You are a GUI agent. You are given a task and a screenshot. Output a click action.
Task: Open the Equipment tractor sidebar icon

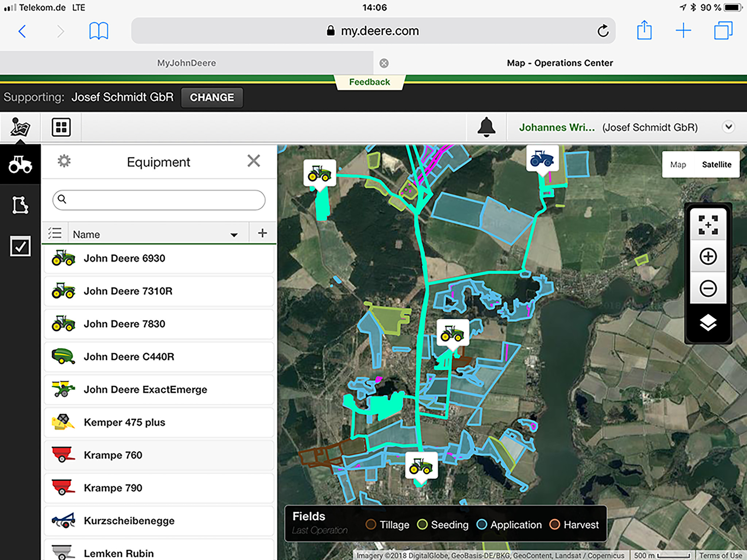(20, 164)
